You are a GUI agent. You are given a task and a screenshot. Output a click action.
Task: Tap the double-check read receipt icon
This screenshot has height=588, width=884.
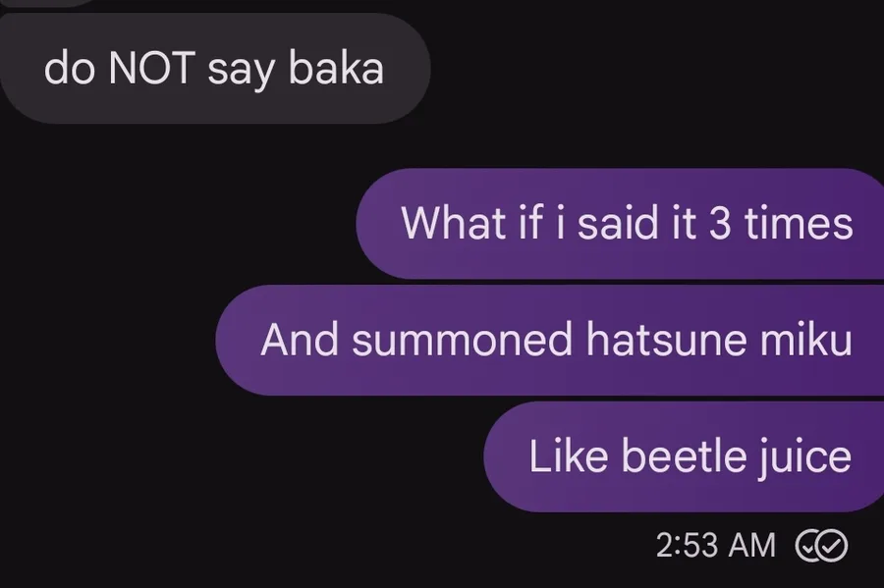pyautogui.click(x=820, y=545)
